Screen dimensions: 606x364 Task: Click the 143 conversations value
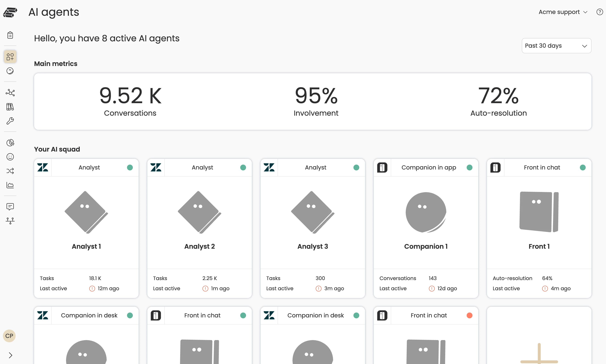[433, 278]
